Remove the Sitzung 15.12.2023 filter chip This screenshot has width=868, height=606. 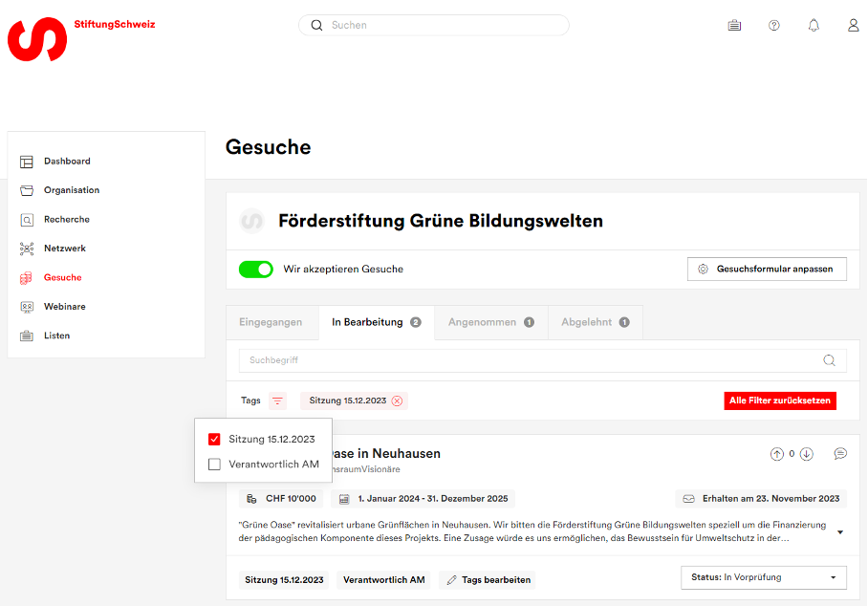coord(397,400)
